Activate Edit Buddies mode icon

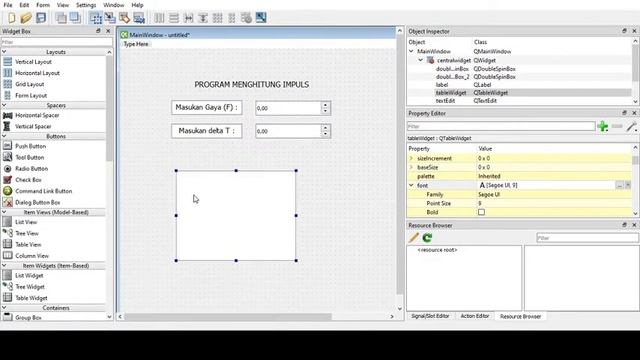point(124,18)
